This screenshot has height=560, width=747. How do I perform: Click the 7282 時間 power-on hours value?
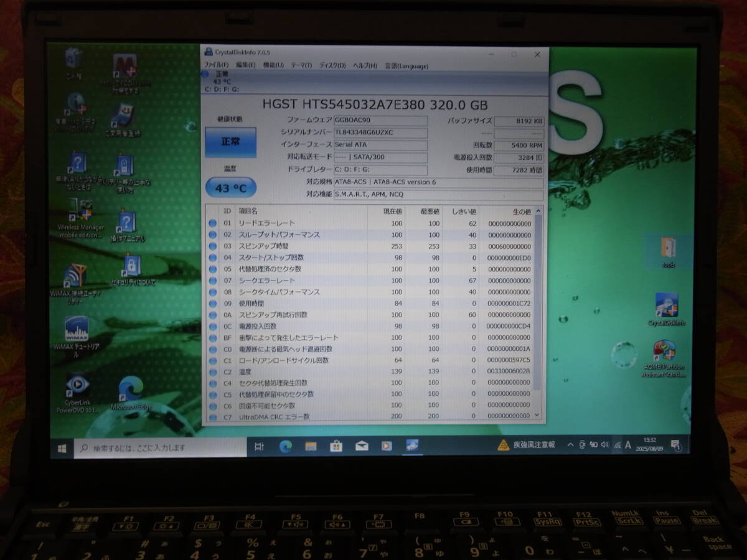pyautogui.click(x=519, y=170)
